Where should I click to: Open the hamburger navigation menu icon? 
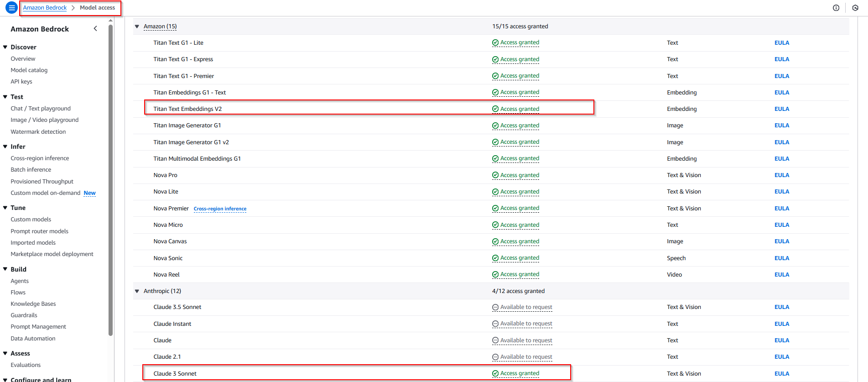click(12, 8)
